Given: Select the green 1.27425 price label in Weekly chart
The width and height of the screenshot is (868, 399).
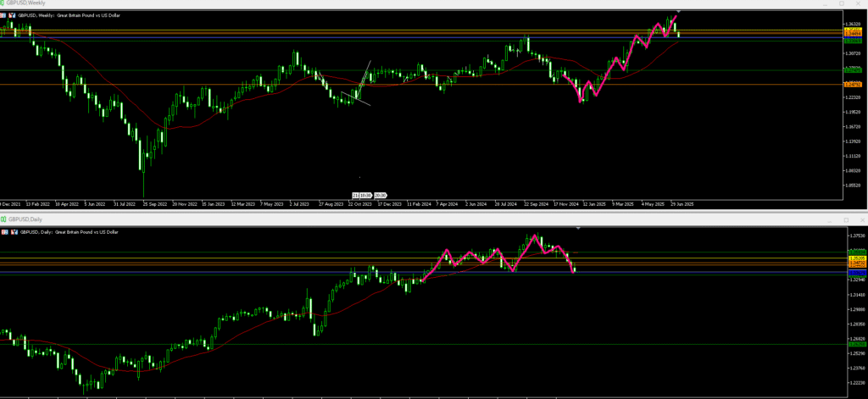Looking at the screenshot, I should pyautogui.click(x=853, y=70).
